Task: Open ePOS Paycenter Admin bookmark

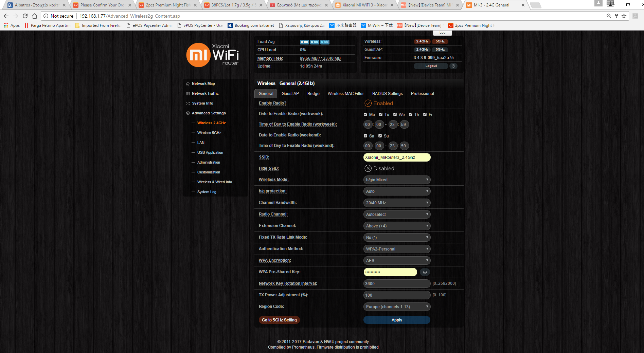Action: pos(149,25)
